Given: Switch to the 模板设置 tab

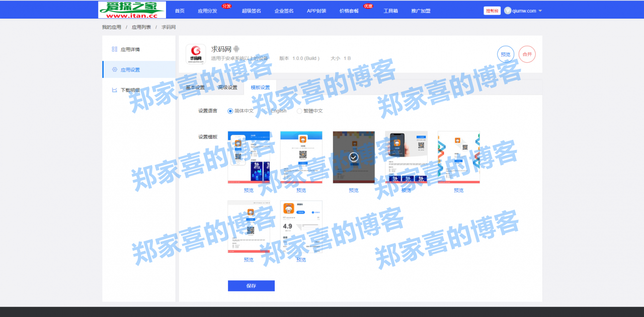Looking at the screenshot, I should tap(260, 88).
